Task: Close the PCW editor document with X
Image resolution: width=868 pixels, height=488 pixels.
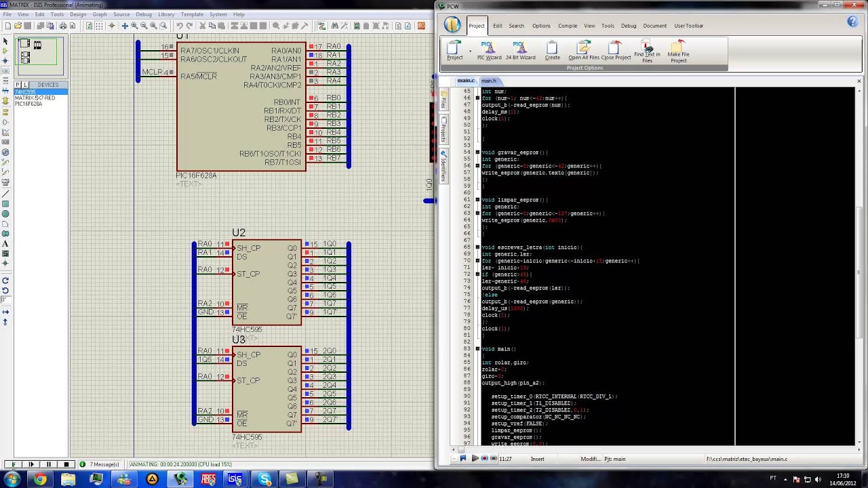Action: pyautogui.click(x=859, y=81)
